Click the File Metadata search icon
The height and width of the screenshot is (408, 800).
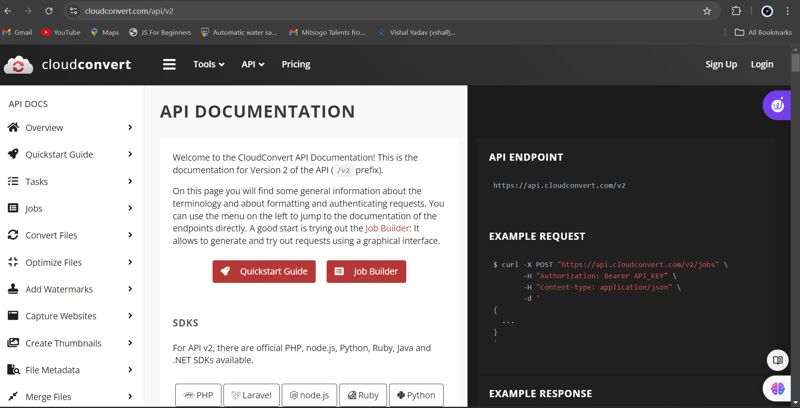[x=13, y=370]
